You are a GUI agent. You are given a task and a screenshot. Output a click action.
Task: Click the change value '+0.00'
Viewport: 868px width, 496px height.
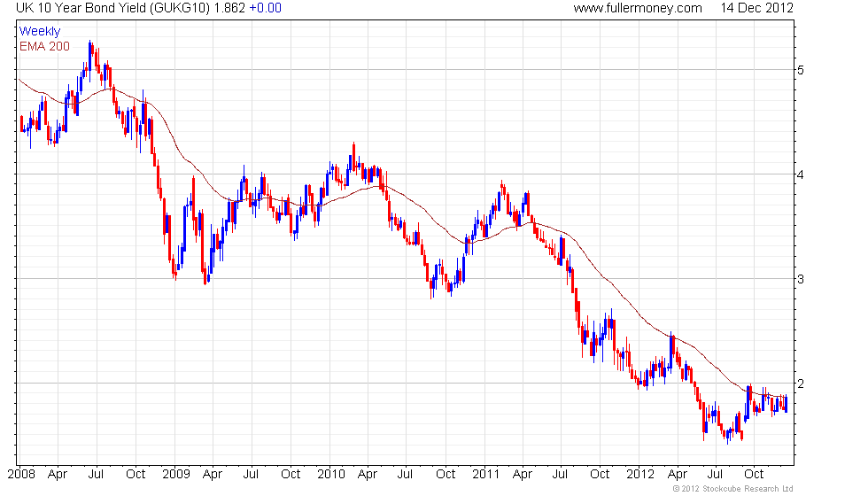[265, 8]
